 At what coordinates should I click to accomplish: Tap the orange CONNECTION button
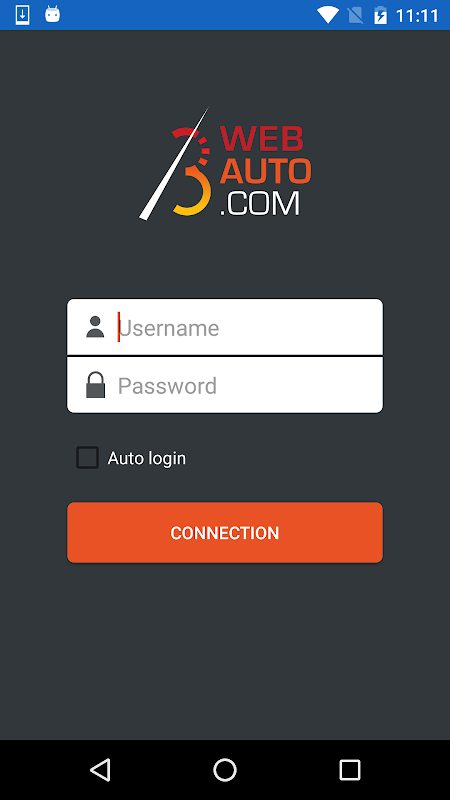click(x=225, y=533)
